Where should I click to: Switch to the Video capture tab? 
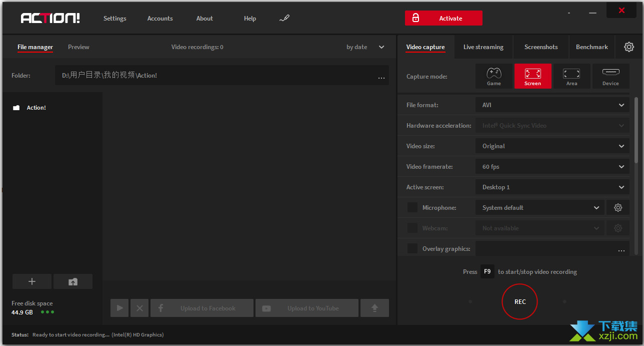tap(425, 47)
